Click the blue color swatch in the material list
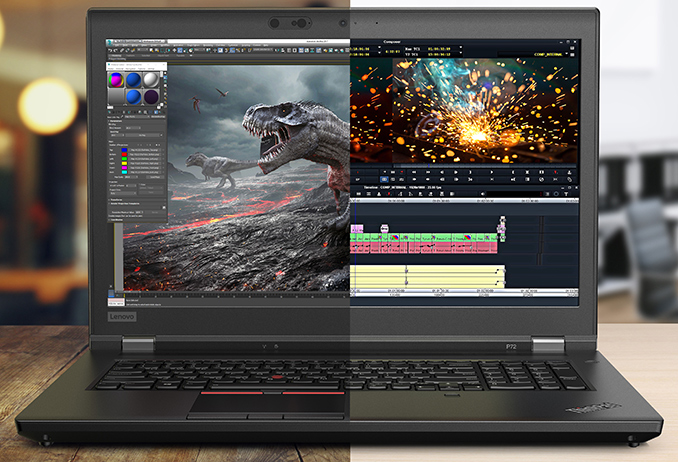Image resolution: width=678 pixels, height=462 pixels. click(125, 150)
